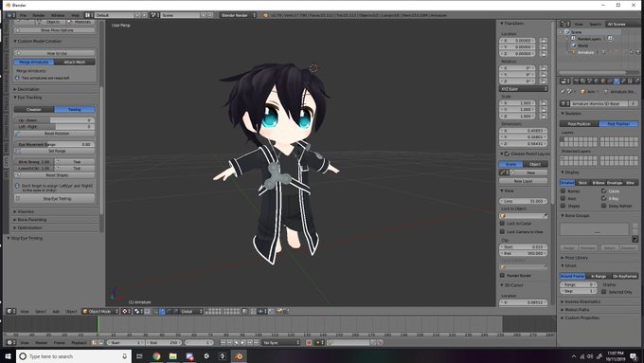Open the Global transform orientation dropdown
The image size is (644, 363).
coord(190,311)
